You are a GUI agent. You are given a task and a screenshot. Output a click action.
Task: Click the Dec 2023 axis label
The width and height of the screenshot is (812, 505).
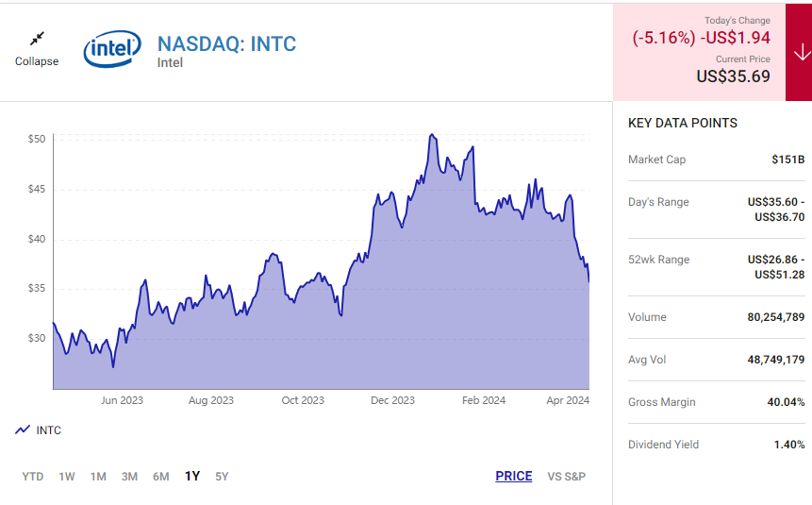(x=392, y=400)
